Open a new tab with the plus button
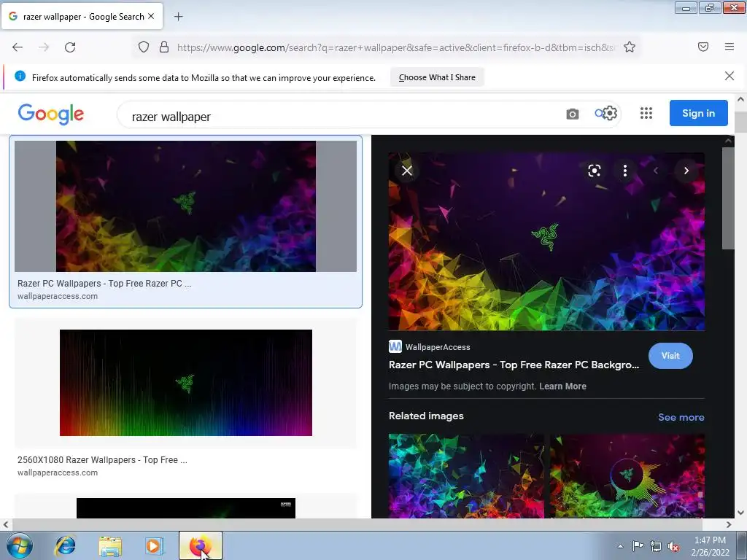The height and width of the screenshot is (560, 747). (178, 17)
